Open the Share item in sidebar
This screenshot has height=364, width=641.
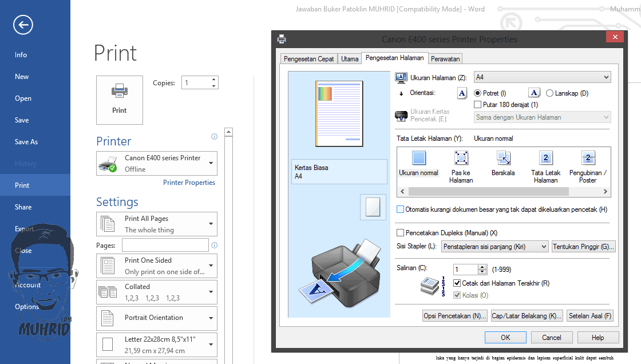tap(23, 207)
